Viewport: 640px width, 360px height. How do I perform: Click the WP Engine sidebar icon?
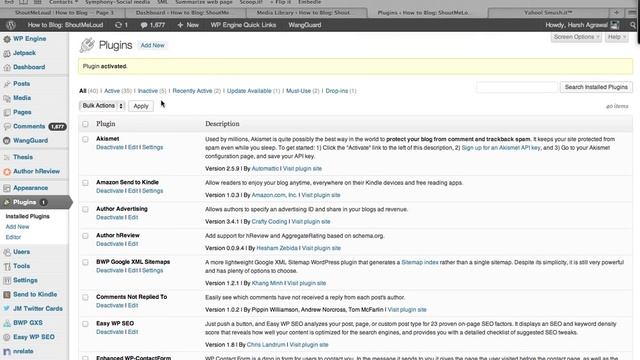point(7,39)
